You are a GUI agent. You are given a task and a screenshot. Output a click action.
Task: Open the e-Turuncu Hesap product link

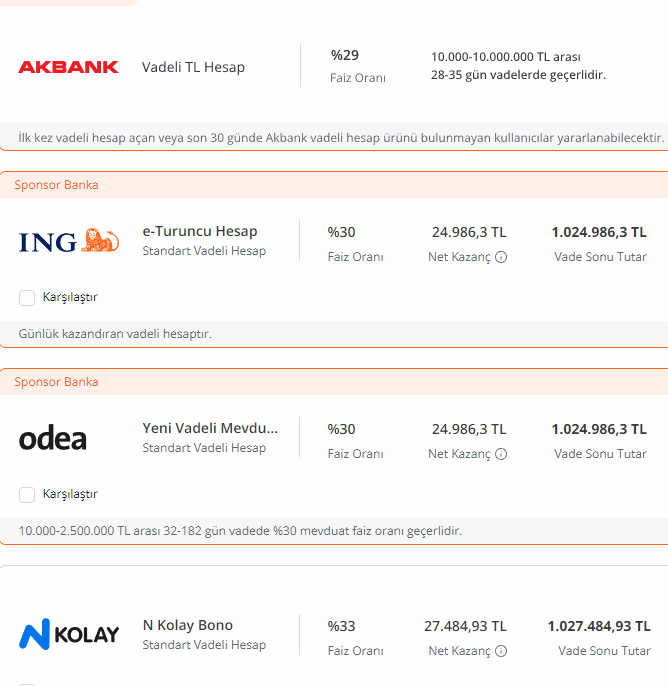(199, 231)
